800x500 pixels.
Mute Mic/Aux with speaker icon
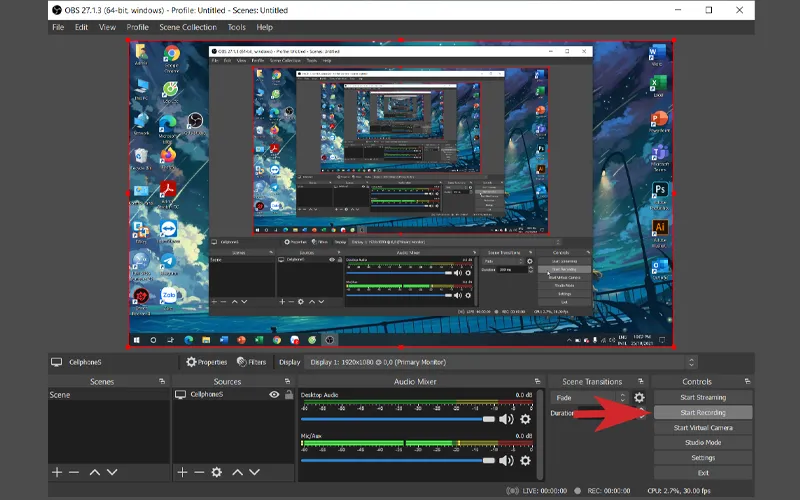pos(506,461)
